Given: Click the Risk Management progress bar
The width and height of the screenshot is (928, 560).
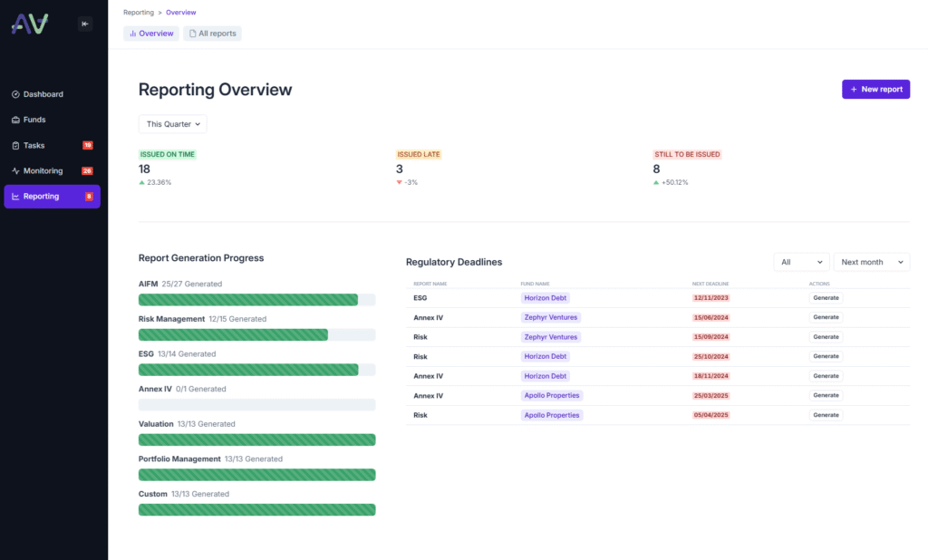Looking at the screenshot, I should [x=256, y=334].
